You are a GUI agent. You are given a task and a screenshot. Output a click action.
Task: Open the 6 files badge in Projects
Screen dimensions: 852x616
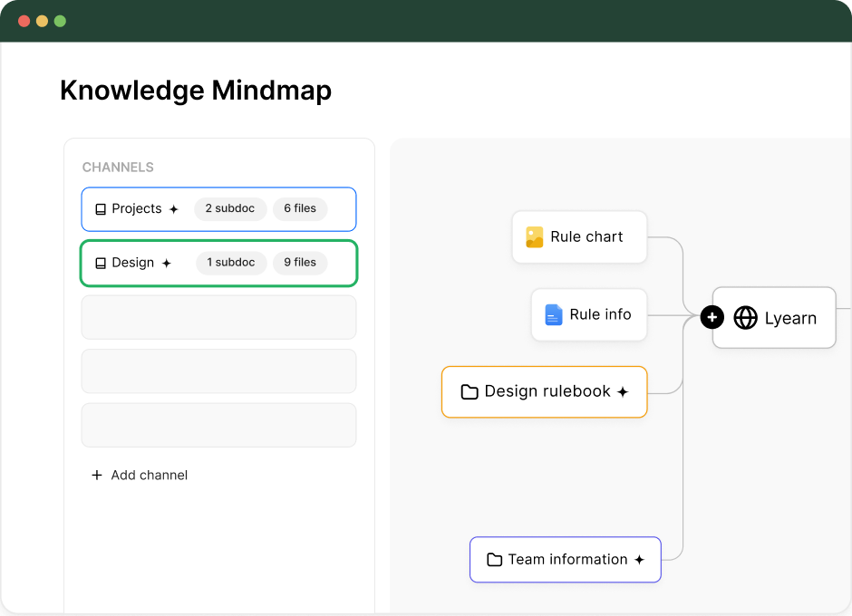pyautogui.click(x=300, y=208)
